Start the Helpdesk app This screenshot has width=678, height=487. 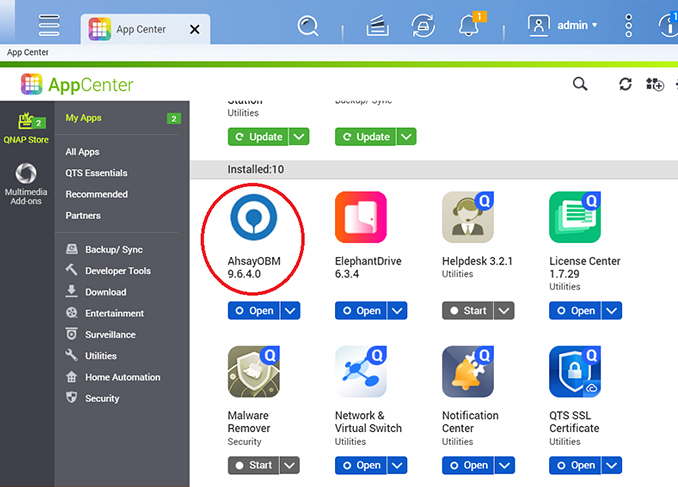[468, 311]
